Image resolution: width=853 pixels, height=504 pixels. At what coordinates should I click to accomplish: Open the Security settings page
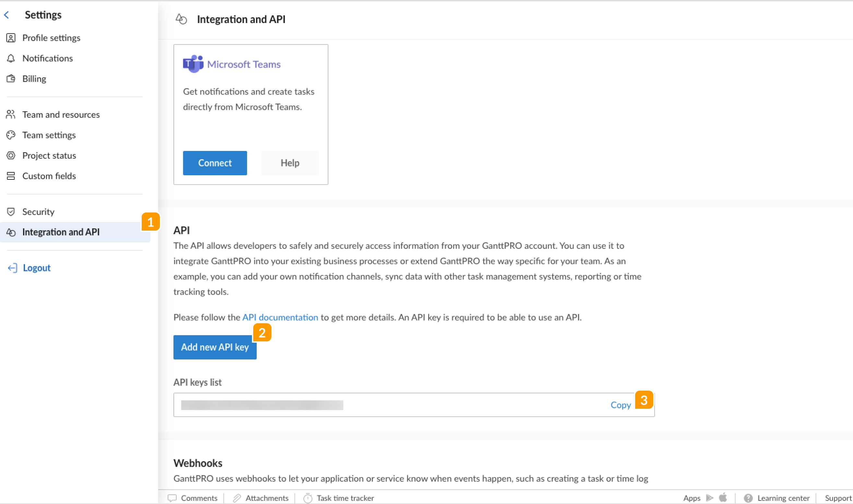point(38,212)
